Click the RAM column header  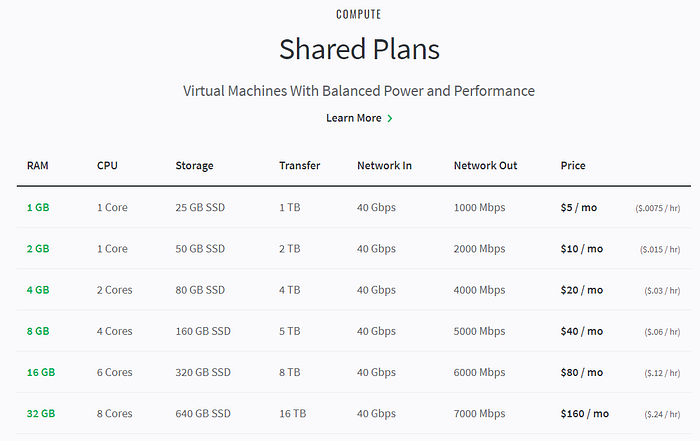pos(38,166)
